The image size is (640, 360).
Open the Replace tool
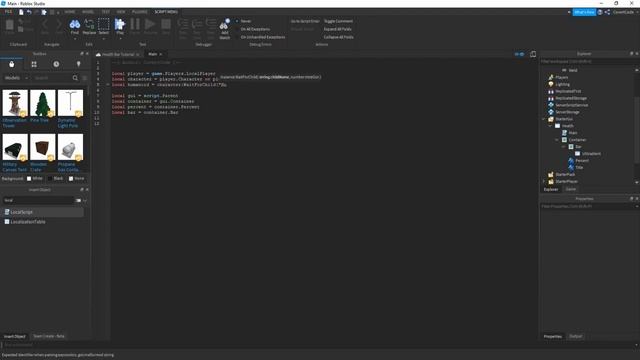pos(89,27)
